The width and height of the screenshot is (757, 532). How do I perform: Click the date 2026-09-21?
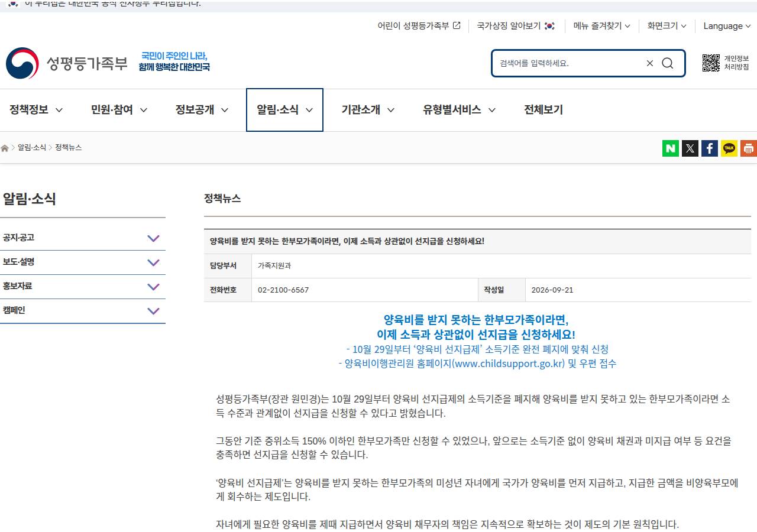552,290
